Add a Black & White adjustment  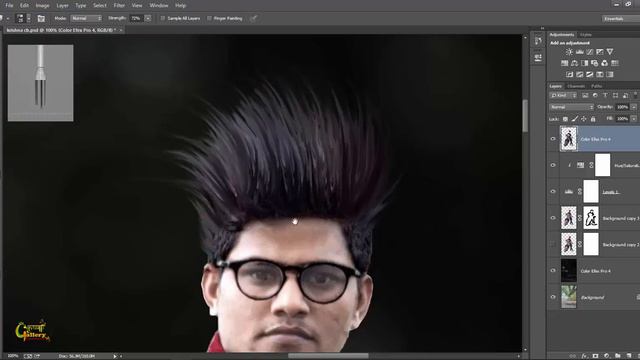[x=584, y=63]
